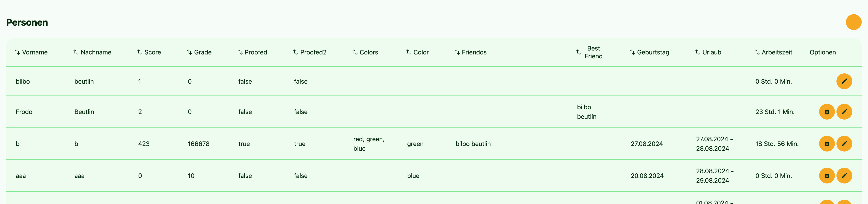The height and width of the screenshot is (204, 868).
Task: Sort by Geburtstag column header
Action: [x=649, y=52]
